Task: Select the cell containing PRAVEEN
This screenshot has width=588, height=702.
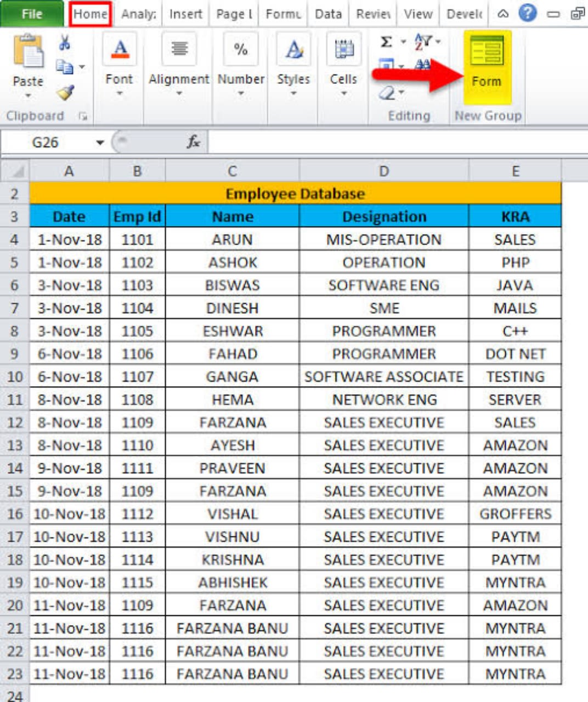Action: point(232,468)
